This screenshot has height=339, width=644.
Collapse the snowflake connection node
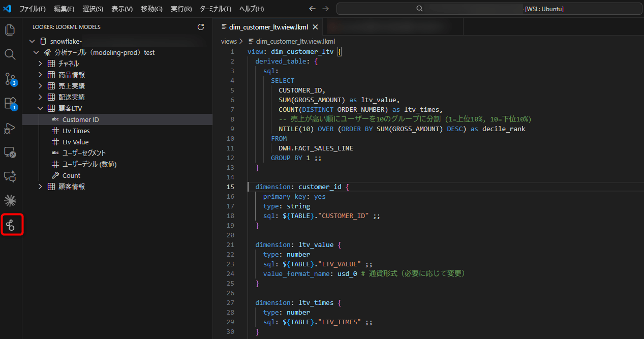click(33, 41)
